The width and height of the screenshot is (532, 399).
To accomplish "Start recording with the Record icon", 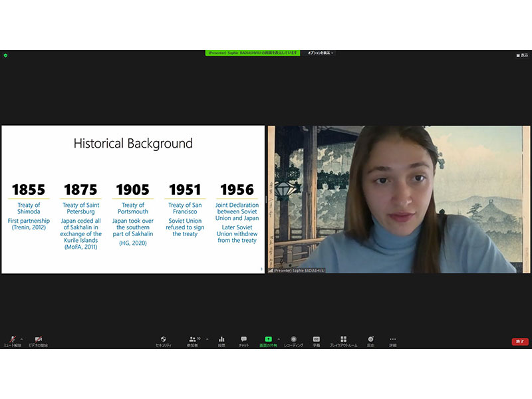I will pyautogui.click(x=293, y=340).
